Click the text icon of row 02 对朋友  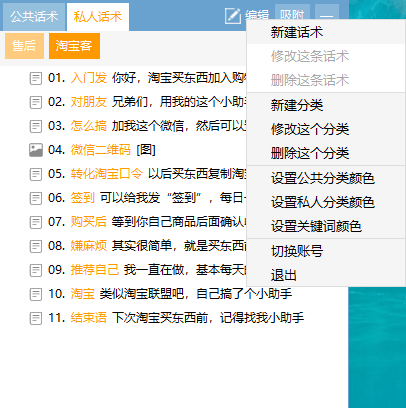click(36, 102)
